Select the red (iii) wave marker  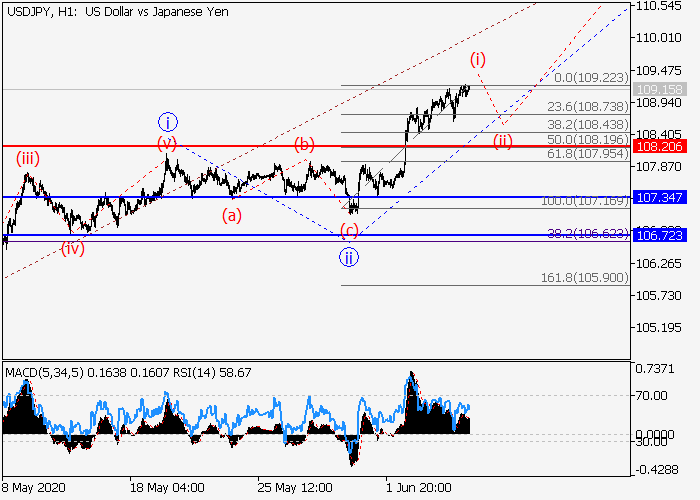click(27, 158)
